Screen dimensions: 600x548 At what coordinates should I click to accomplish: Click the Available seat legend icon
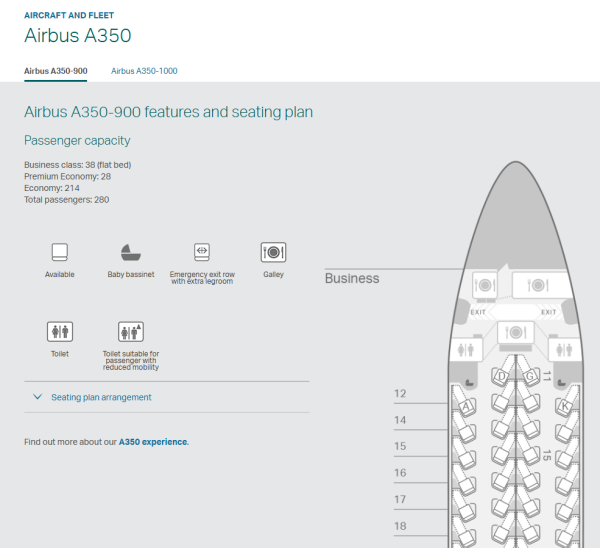coord(60,252)
